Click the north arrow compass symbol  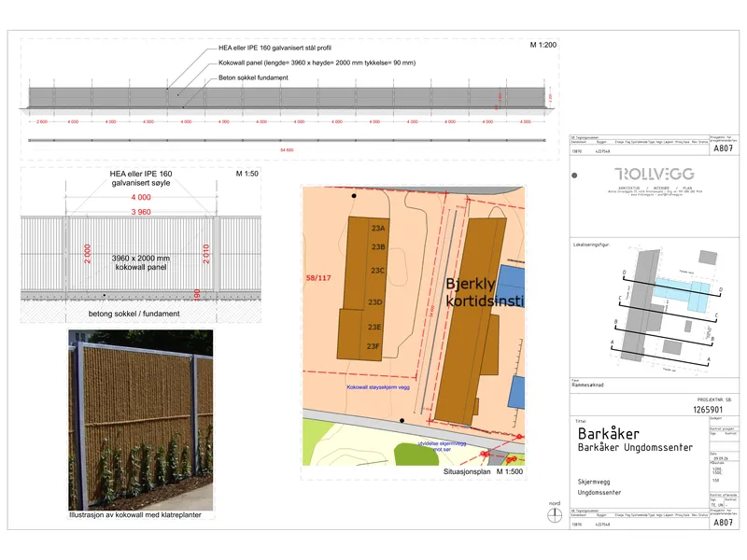[x=555, y=515]
